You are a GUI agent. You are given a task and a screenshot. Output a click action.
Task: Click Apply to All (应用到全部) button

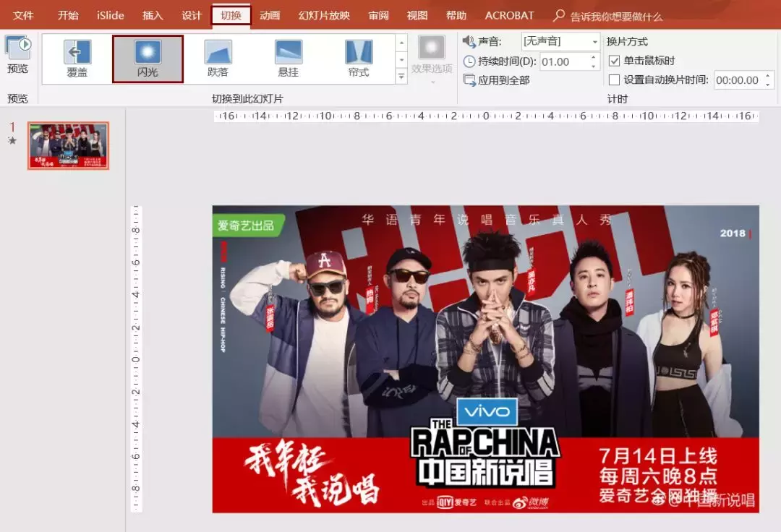[x=496, y=80]
